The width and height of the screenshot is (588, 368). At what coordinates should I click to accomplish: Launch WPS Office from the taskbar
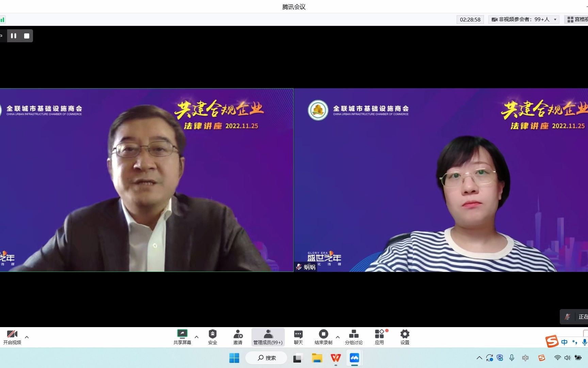[x=336, y=358]
